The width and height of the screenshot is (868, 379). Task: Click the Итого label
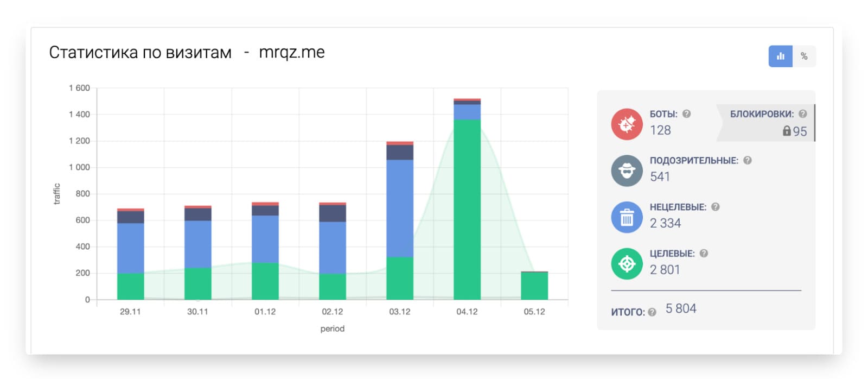point(628,312)
